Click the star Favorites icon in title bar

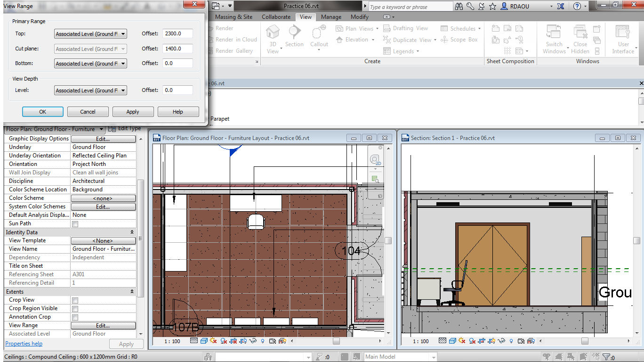492,6
